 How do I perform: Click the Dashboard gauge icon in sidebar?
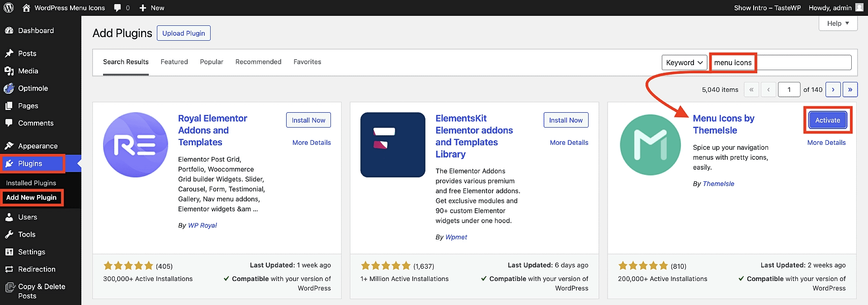pyautogui.click(x=9, y=30)
